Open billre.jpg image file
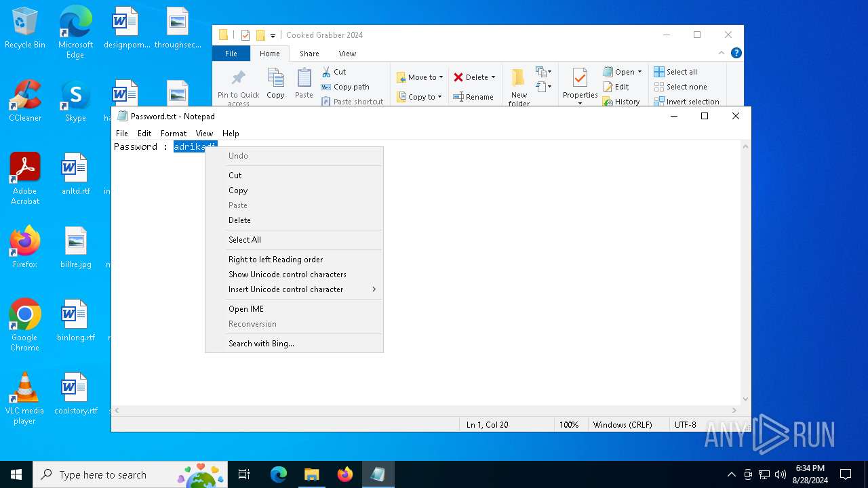868x488 pixels. (75, 247)
